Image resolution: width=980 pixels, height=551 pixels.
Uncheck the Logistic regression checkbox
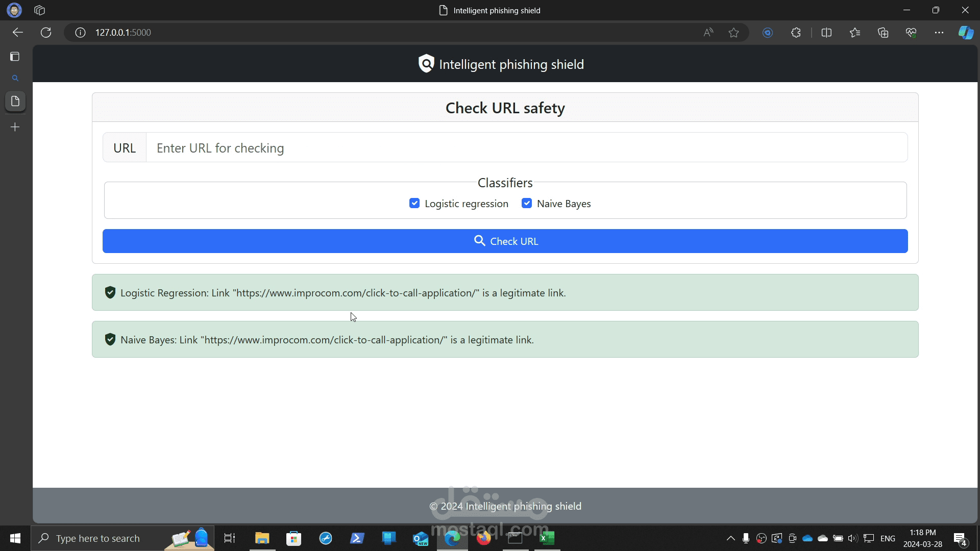coord(414,204)
